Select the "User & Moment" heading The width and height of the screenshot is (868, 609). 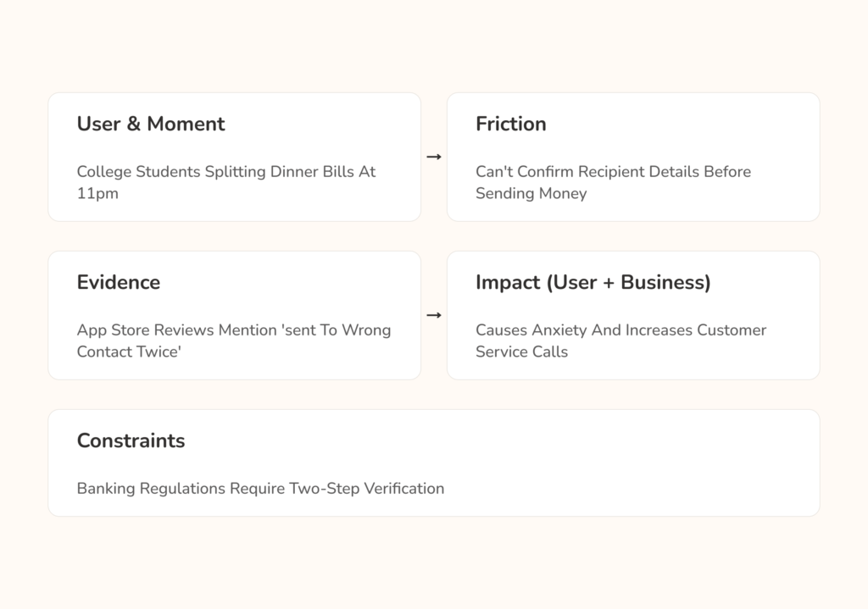click(151, 124)
